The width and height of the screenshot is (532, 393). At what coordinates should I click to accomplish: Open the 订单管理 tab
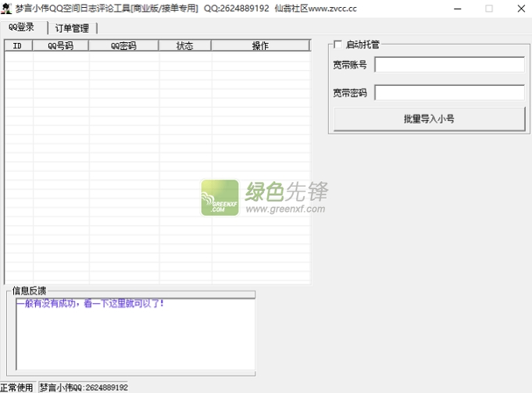tap(73, 28)
